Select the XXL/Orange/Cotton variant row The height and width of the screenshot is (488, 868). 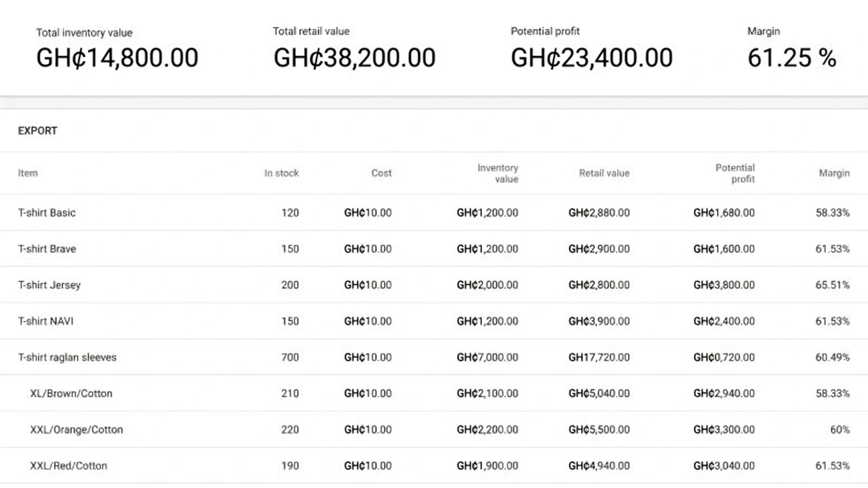434,430
